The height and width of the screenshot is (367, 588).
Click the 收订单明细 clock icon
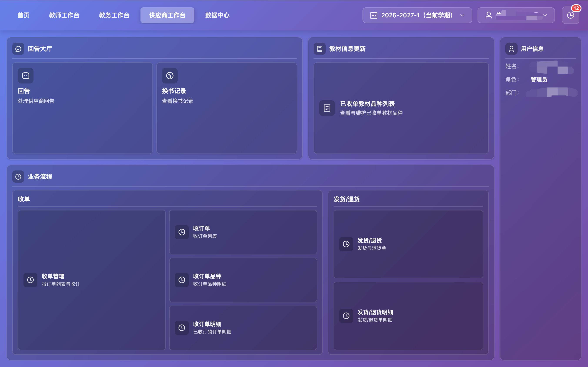pyautogui.click(x=182, y=328)
